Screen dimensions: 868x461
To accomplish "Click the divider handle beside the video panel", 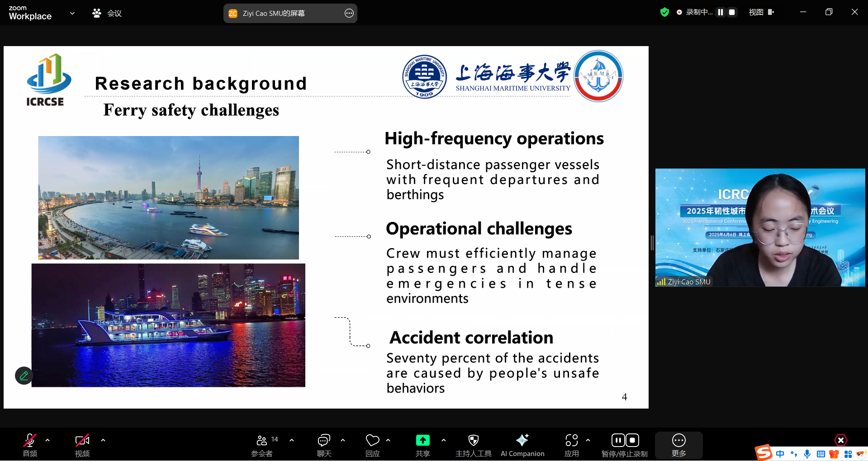I will tap(652, 243).
